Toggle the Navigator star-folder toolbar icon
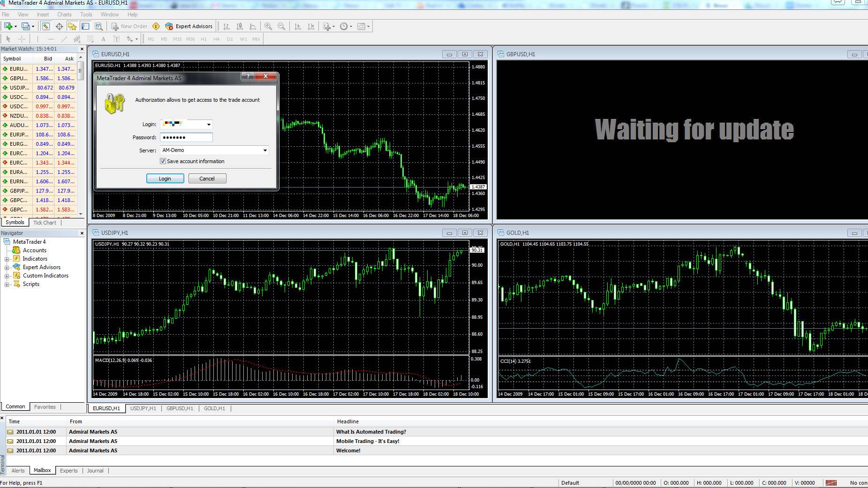 (x=72, y=26)
